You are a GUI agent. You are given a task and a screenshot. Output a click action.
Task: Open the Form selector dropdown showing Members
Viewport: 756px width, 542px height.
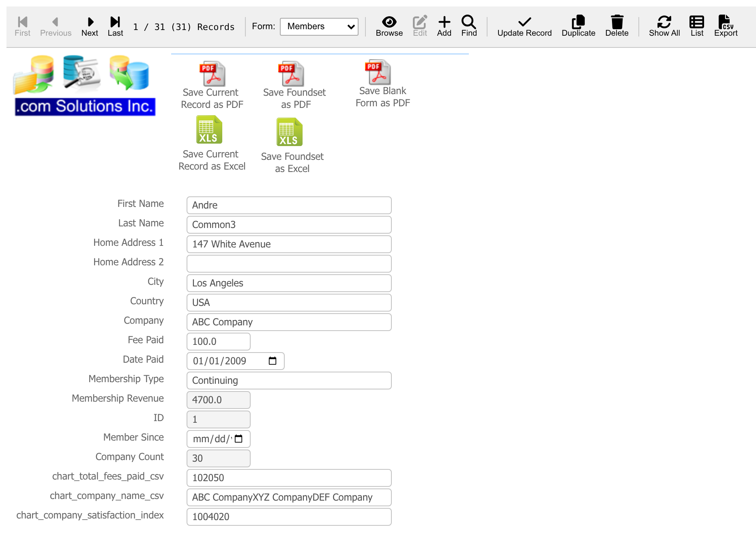coord(319,27)
